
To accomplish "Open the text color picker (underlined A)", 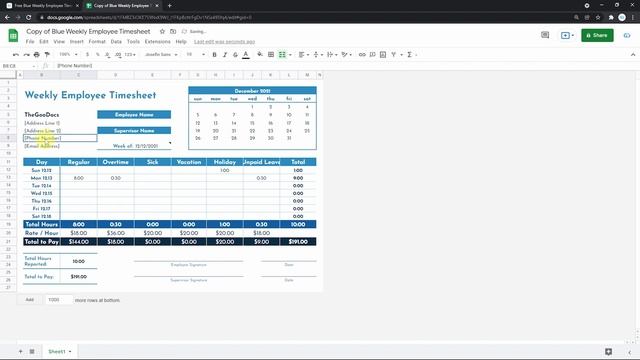I will coord(246,55).
